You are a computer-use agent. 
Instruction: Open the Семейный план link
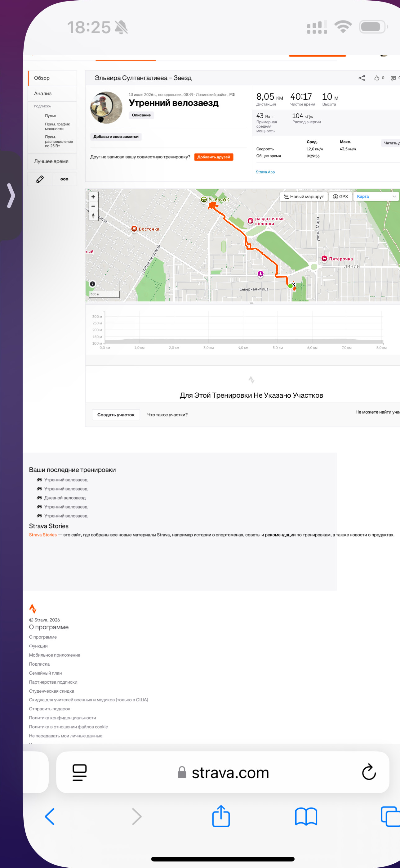click(46, 673)
